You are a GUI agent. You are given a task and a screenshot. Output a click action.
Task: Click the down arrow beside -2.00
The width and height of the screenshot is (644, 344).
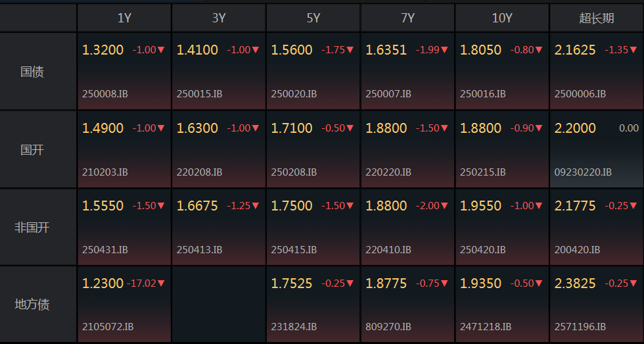(x=445, y=206)
